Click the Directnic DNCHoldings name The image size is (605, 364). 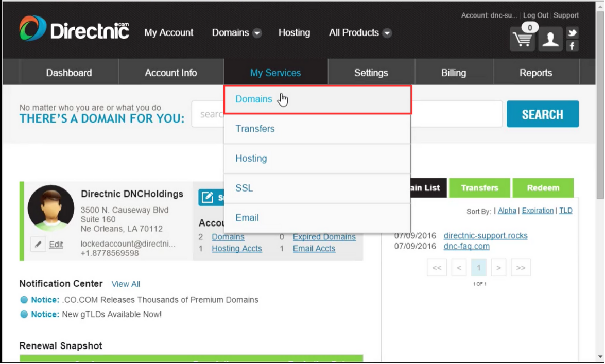(132, 194)
